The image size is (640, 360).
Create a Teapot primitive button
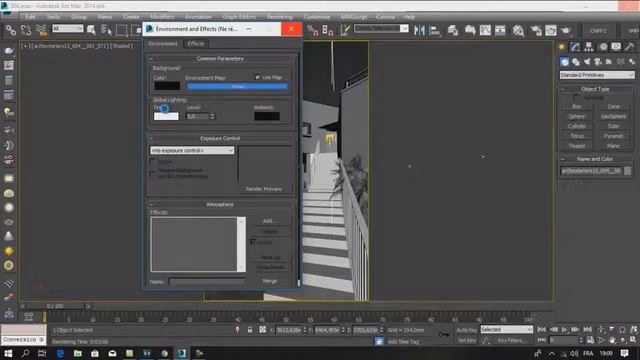[577, 146]
